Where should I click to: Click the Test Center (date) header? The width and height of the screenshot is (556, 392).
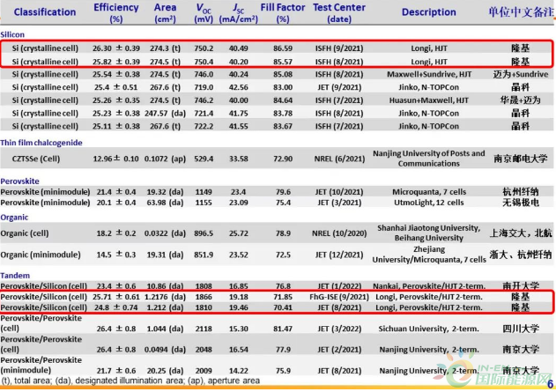coord(339,12)
